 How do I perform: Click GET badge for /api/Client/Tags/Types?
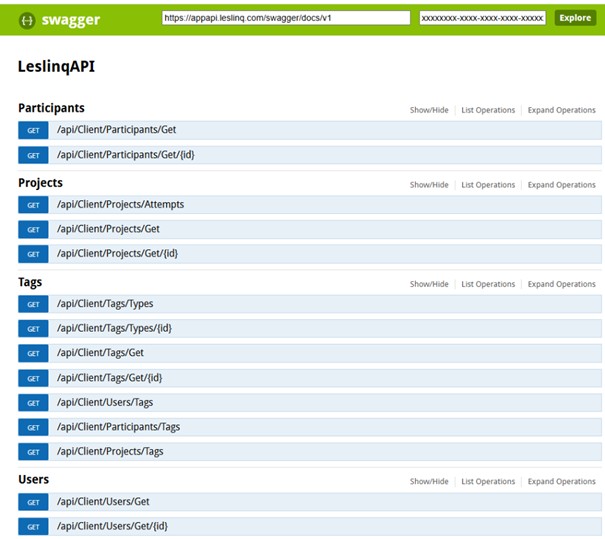33,304
